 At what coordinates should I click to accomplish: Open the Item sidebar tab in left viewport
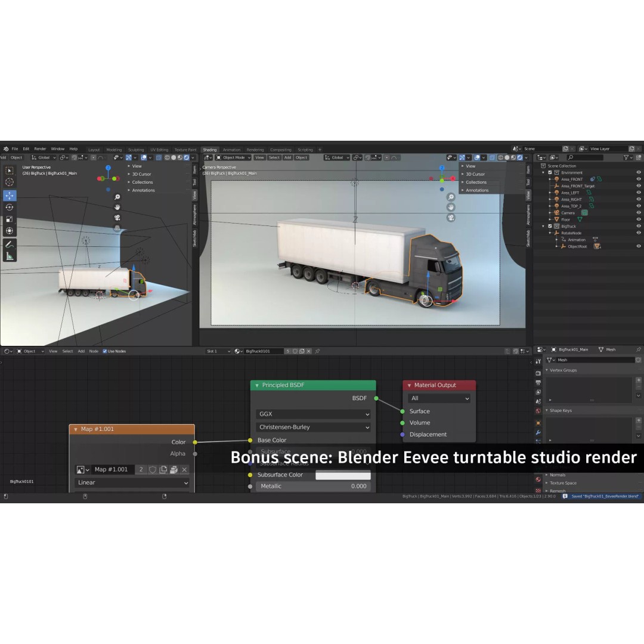tap(194, 169)
